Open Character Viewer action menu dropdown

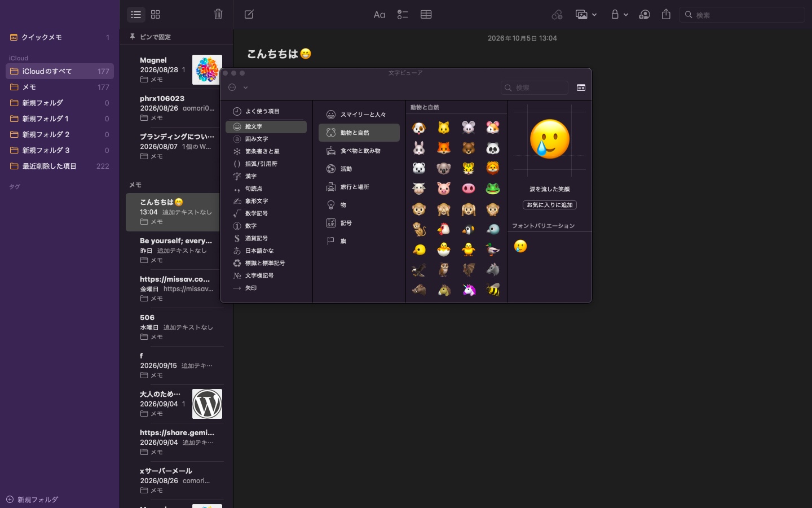click(x=238, y=87)
